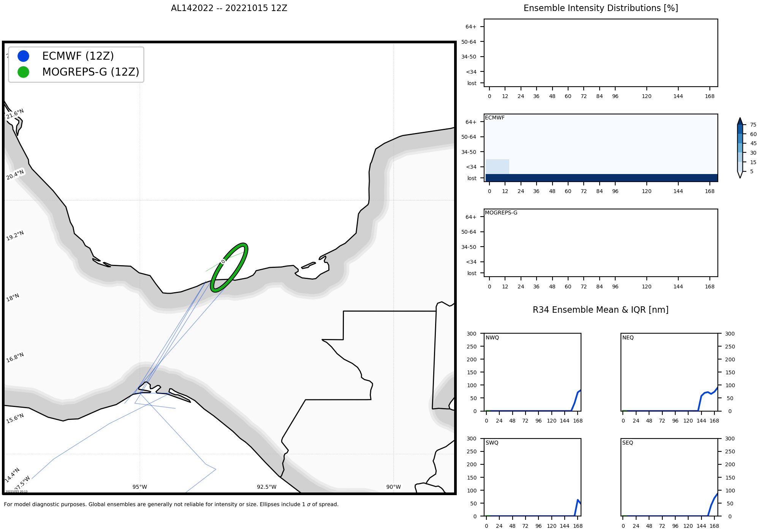Click the MOGREPS-G (12Z) legend label

pos(90,72)
